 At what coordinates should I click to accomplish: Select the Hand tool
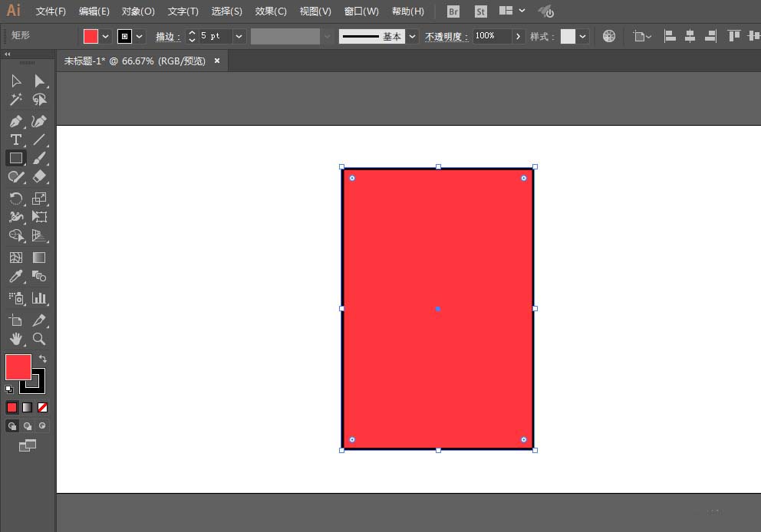(x=16, y=339)
